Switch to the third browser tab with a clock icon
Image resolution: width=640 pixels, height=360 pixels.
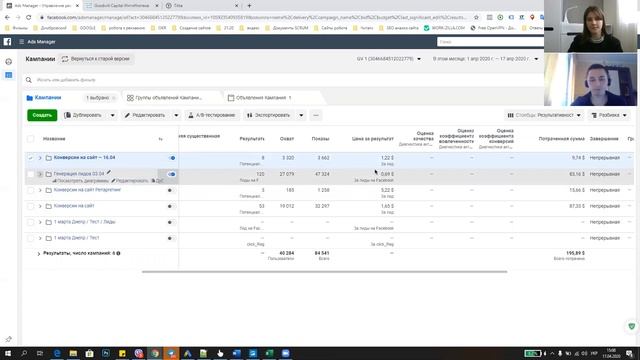click(202, 6)
